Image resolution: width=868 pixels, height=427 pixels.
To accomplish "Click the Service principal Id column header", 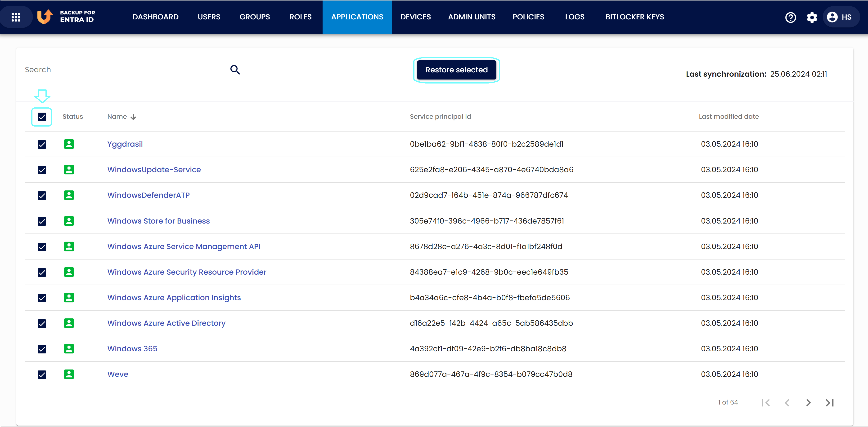I will (441, 116).
